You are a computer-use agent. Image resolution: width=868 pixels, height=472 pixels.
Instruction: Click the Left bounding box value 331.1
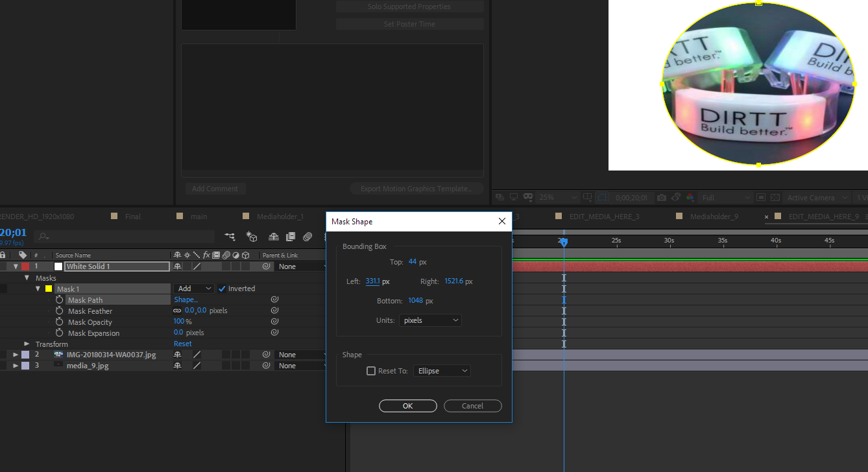coord(372,281)
